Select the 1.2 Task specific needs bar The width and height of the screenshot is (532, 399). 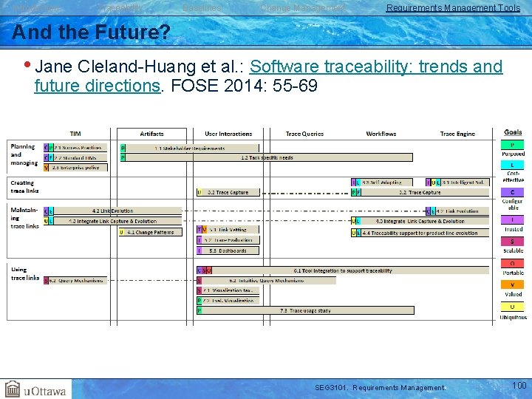point(267,157)
